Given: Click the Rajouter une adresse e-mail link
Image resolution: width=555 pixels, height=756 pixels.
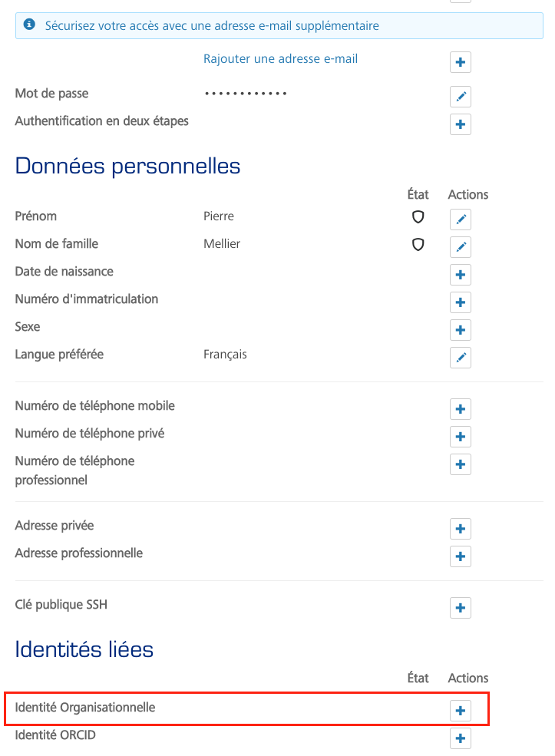Looking at the screenshot, I should pos(280,58).
